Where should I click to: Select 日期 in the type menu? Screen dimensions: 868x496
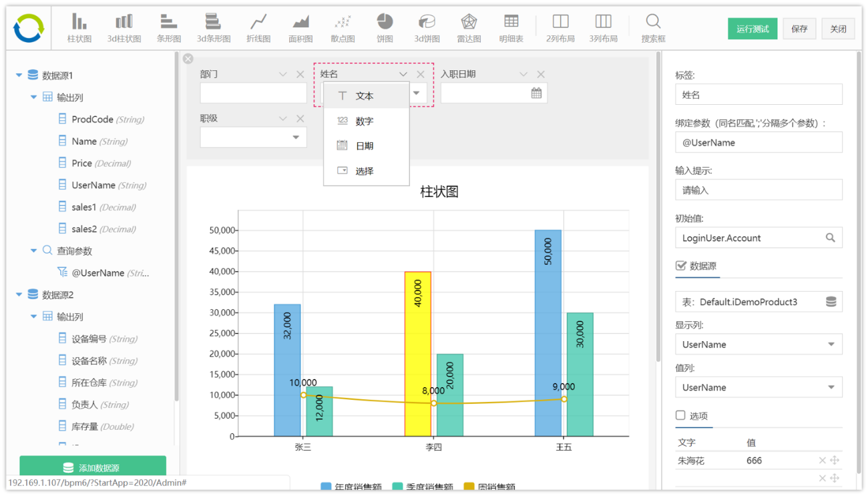tap(365, 146)
